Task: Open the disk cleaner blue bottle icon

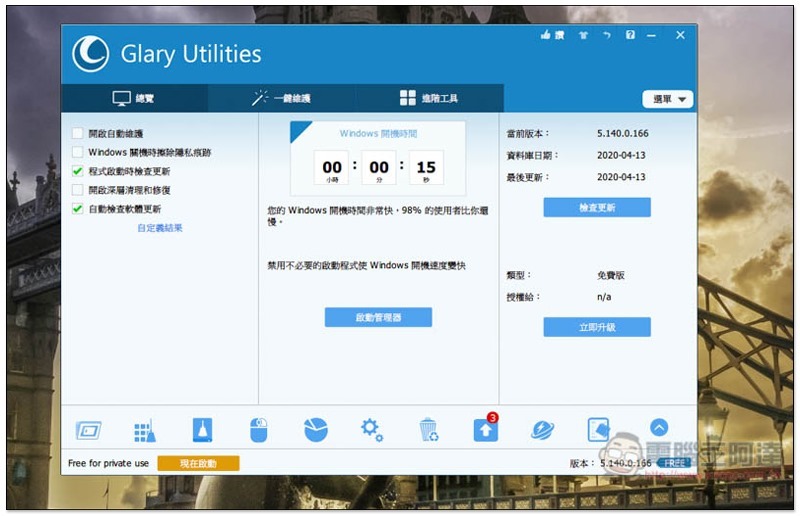Action: tap(202, 430)
